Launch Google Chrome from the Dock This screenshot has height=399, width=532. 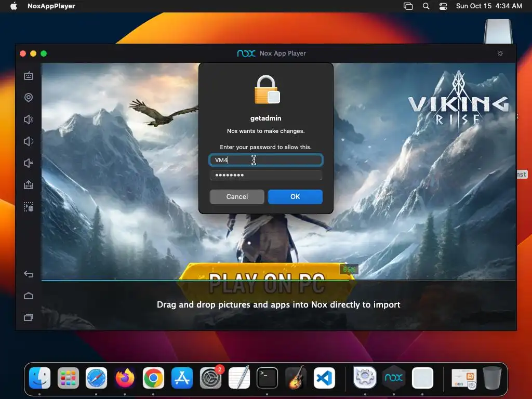pos(153,378)
